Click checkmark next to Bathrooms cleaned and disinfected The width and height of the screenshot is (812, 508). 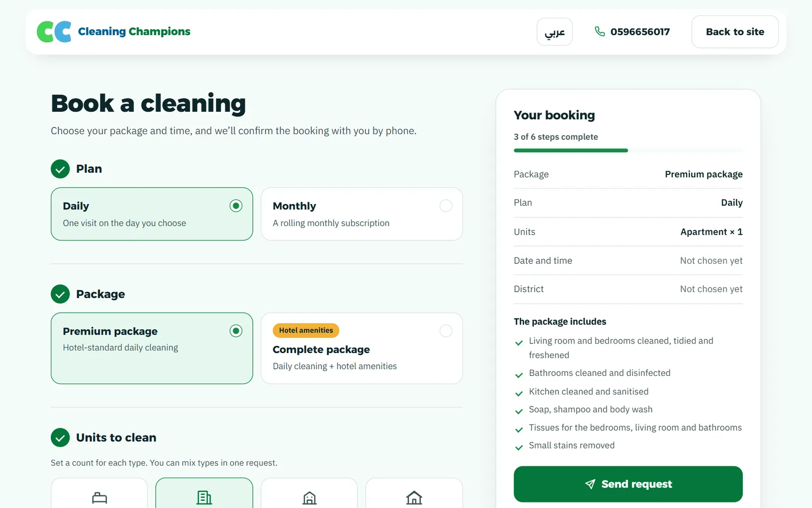click(x=519, y=375)
